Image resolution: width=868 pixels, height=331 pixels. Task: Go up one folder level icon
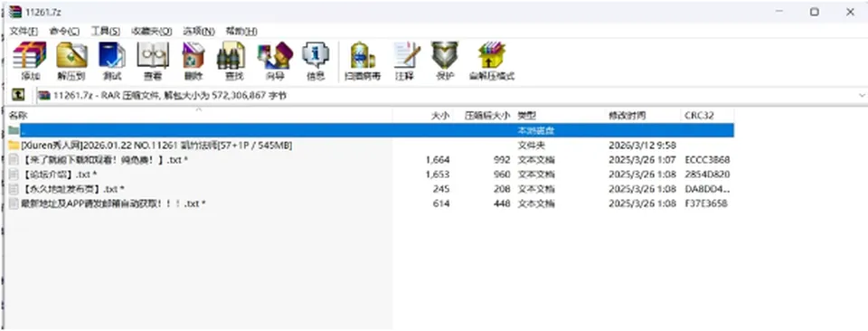coord(18,95)
